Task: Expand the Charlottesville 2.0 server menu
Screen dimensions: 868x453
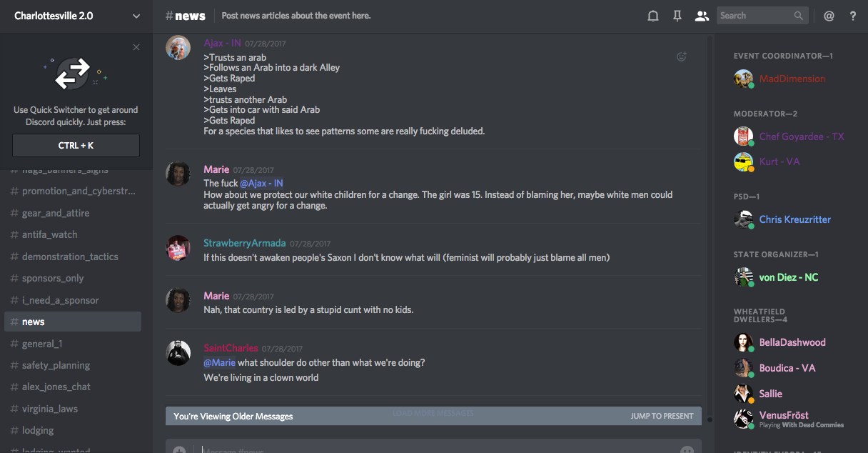Action: tap(136, 16)
